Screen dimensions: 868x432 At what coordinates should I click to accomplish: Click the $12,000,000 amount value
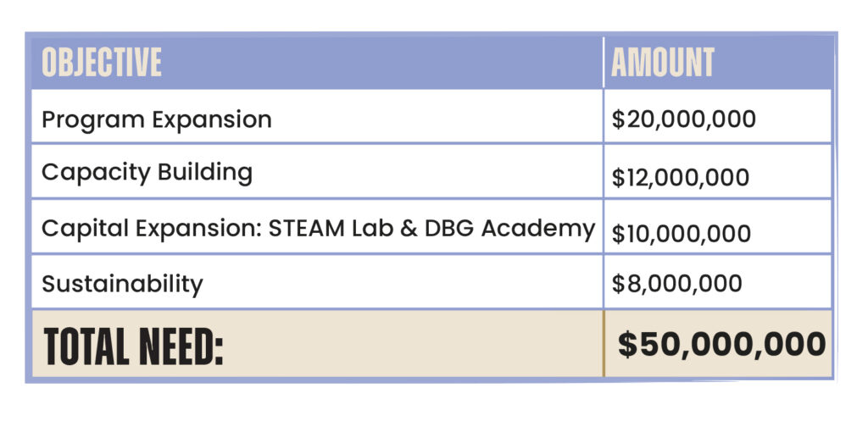pos(680,178)
